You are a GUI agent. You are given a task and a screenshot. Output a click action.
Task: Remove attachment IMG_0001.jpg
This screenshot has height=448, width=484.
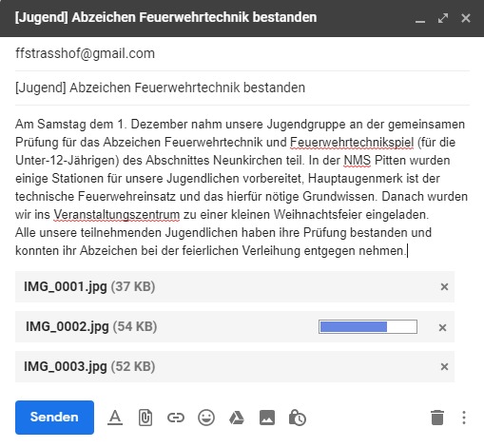[x=444, y=286]
